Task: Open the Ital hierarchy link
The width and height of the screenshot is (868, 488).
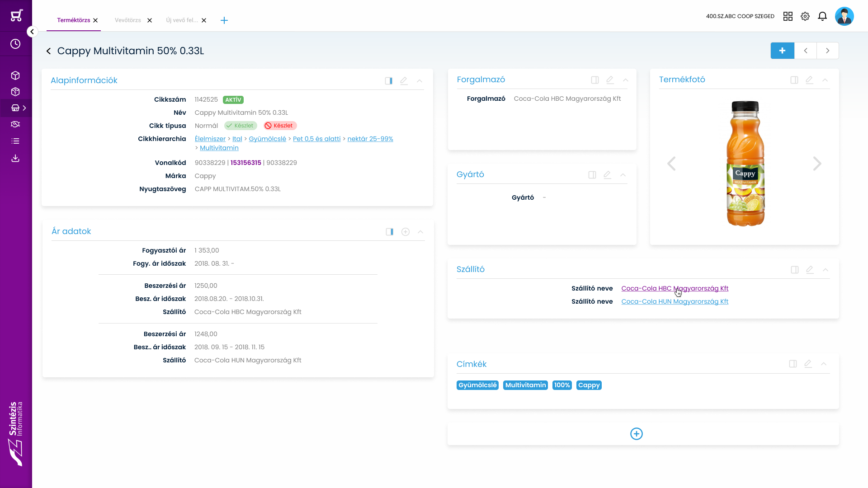Action: [x=237, y=139]
